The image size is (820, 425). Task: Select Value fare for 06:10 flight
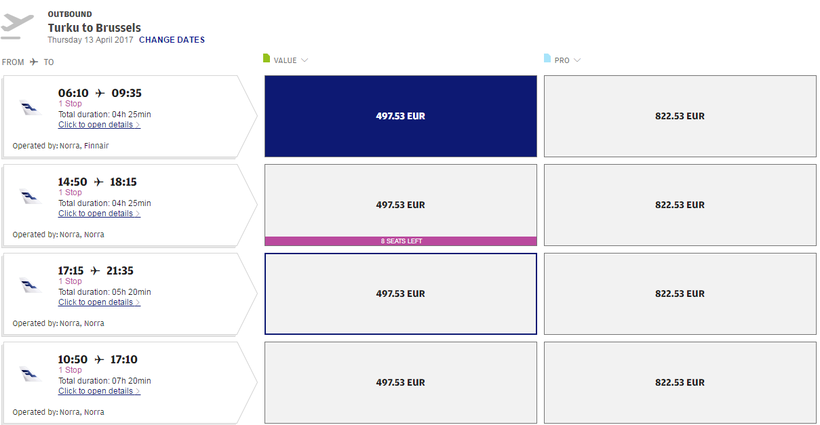(400, 116)
